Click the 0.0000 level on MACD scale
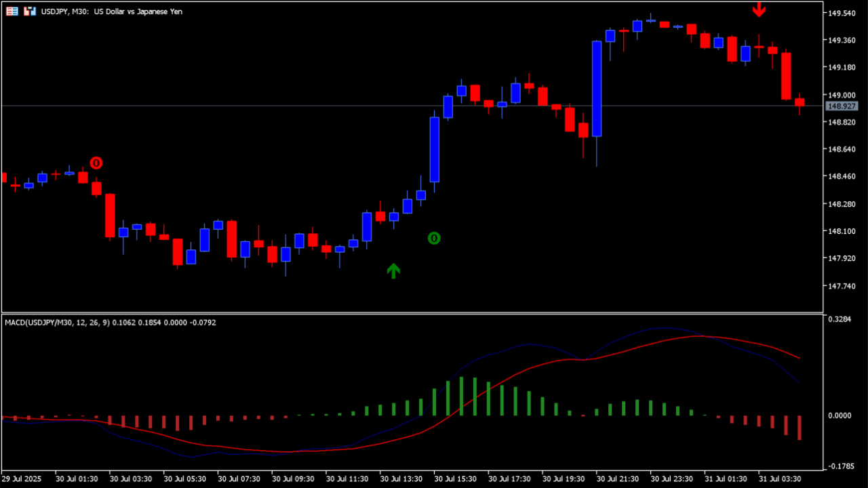 pyautogui.click(x=842, y=415)
